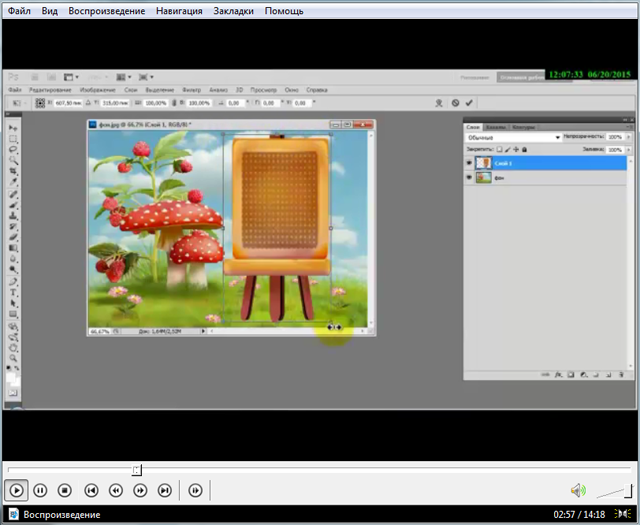Mute audio with the speaker icon
Image resolution: width=640 pixels, height=525 pixels.
[x=577, y=490]
